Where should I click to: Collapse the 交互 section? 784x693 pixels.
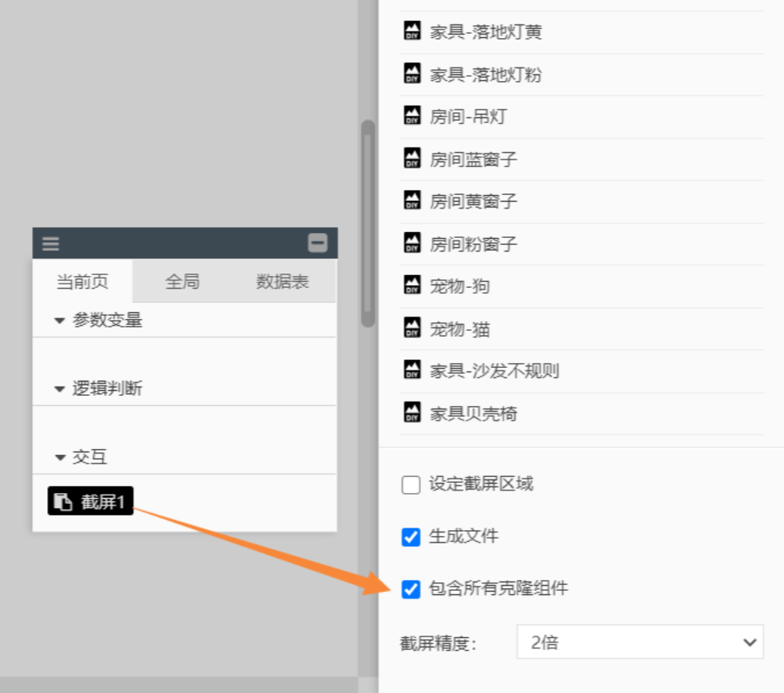(60, 457)
